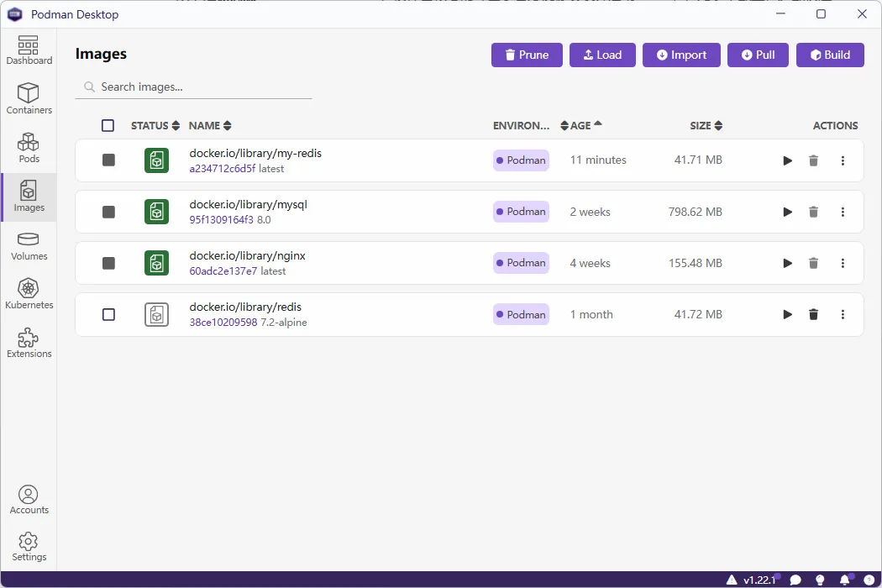Click the search images input field
The height and width of the screenshot is (588, 882).
pos(193,87)
